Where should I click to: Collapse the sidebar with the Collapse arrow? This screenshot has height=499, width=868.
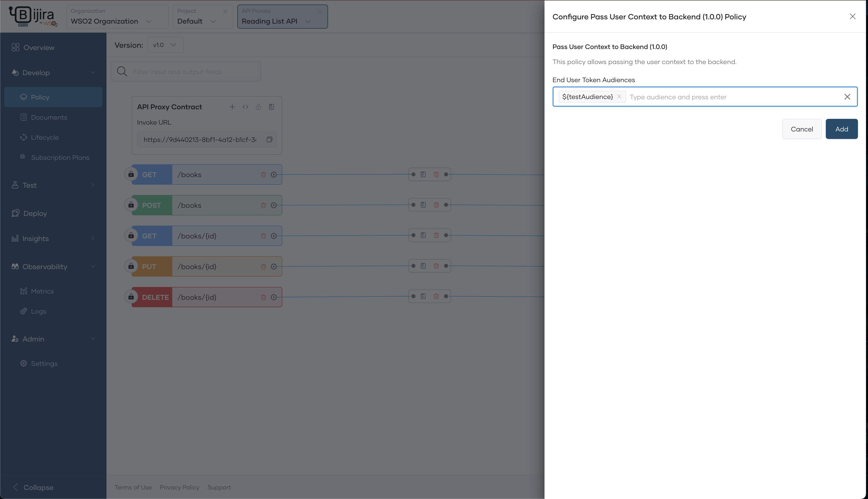15,487
